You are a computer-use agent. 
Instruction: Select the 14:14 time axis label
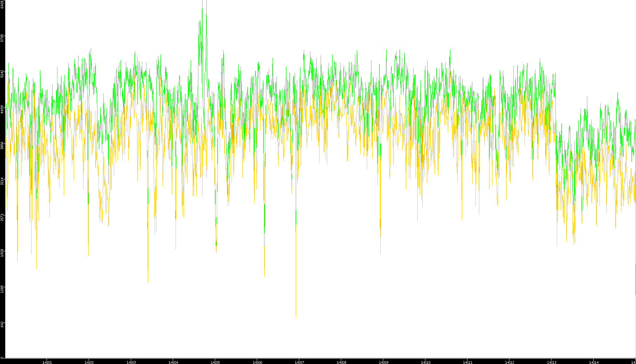pyautogui.click(x=594, y=362)
